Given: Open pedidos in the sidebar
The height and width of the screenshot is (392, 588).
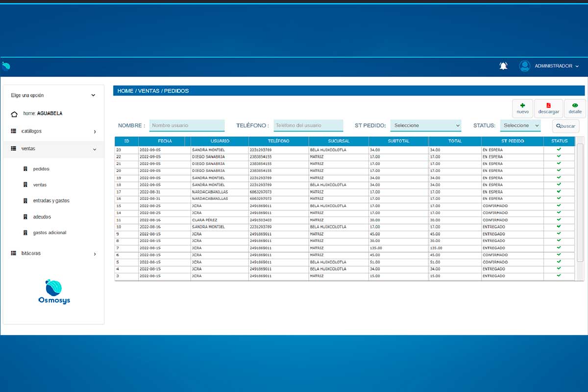Looking at the screenshot, I should coord(41,169).
